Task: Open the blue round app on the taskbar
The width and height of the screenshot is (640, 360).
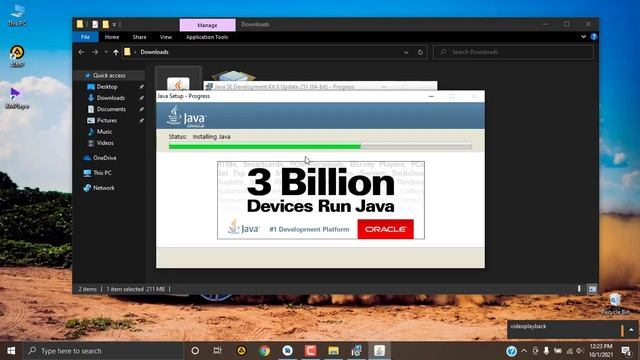Action: 287,351
